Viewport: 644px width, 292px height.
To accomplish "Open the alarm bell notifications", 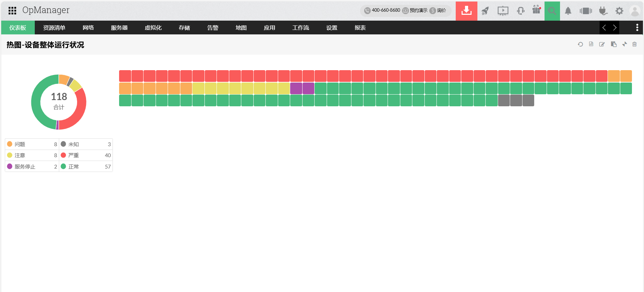I will point(568,11).
